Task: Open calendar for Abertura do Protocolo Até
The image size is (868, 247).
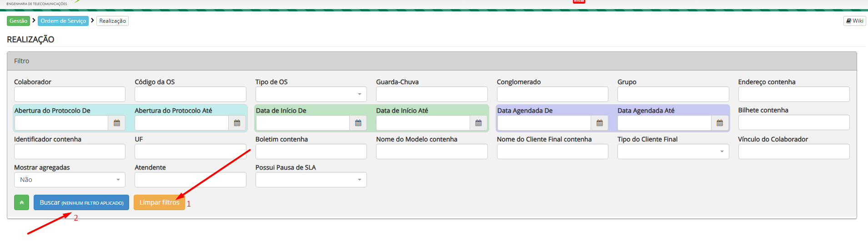Action: tap(237, 123)
